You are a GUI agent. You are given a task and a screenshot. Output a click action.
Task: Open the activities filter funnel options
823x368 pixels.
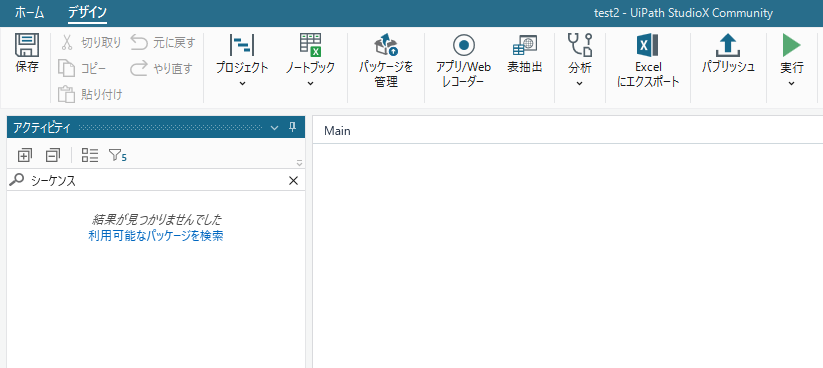click(117, 155)
